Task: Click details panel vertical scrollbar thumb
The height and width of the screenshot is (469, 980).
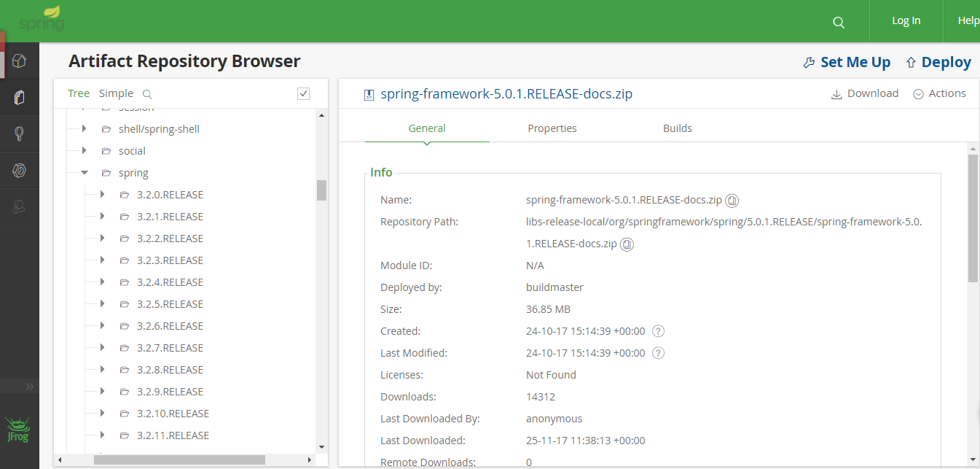Action: (973, 217)
